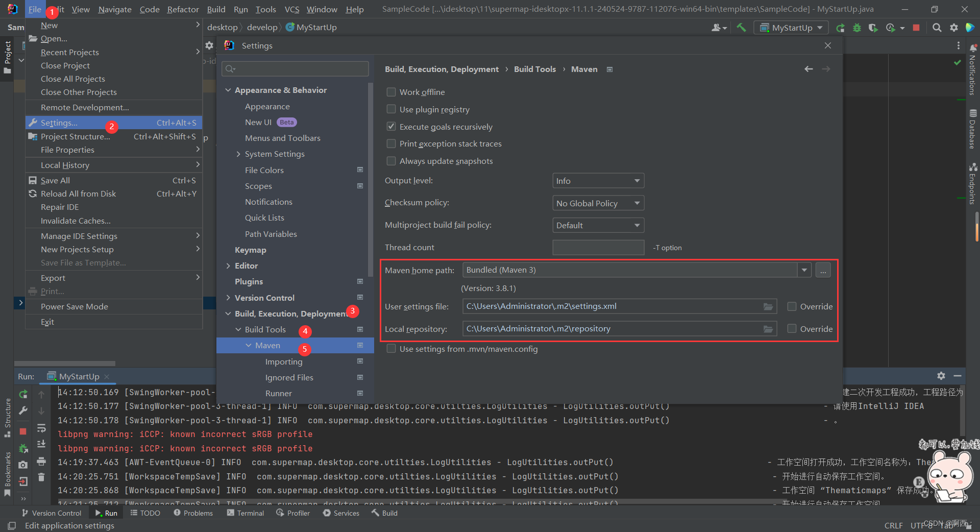Open the Notifications side panel
The height and width of the screenshot is (532, 980).
(x=973, y=70)
